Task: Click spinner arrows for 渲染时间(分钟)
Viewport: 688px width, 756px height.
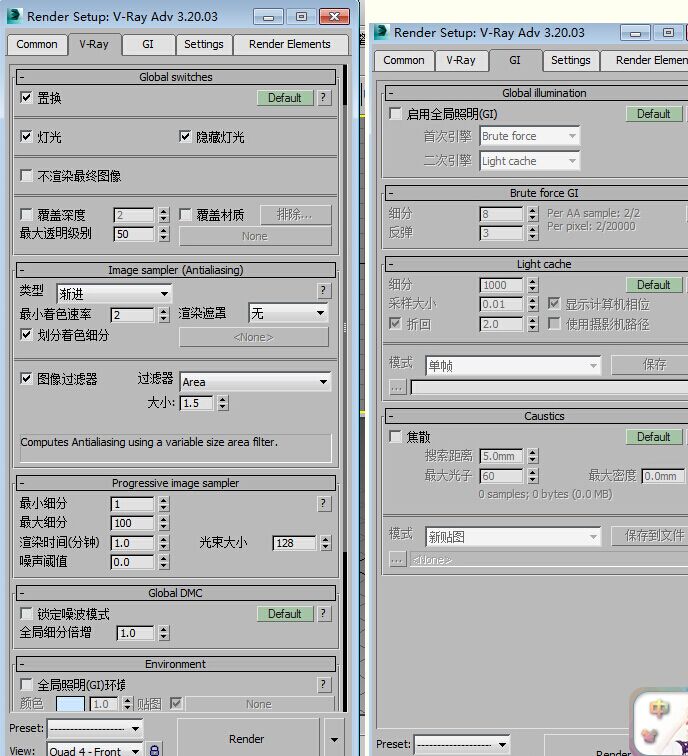Action: click(x=164, y=543)
